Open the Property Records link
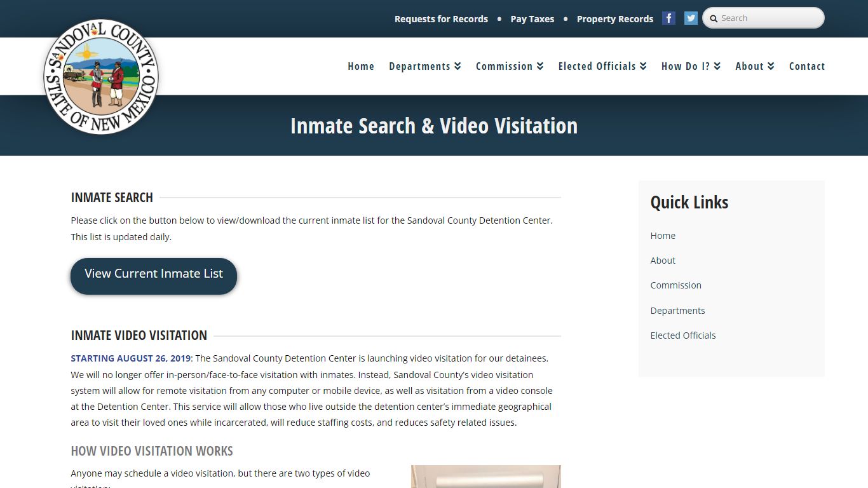Screen dimensions: 868x488 click(x=615, y=19)
